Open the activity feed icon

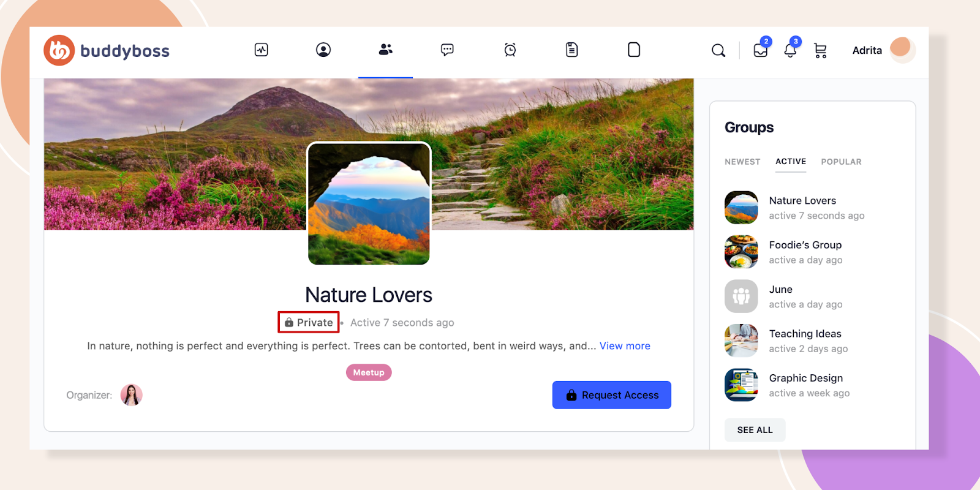262,50
